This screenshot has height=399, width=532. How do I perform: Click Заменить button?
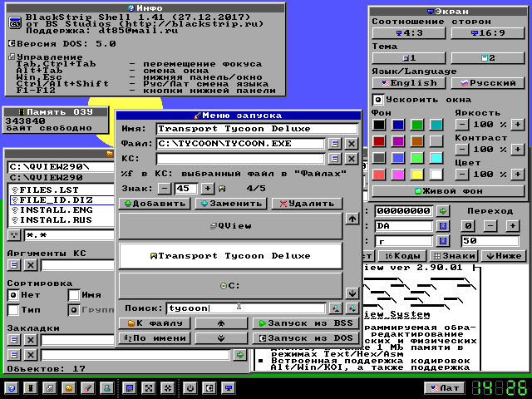[231, 204]
